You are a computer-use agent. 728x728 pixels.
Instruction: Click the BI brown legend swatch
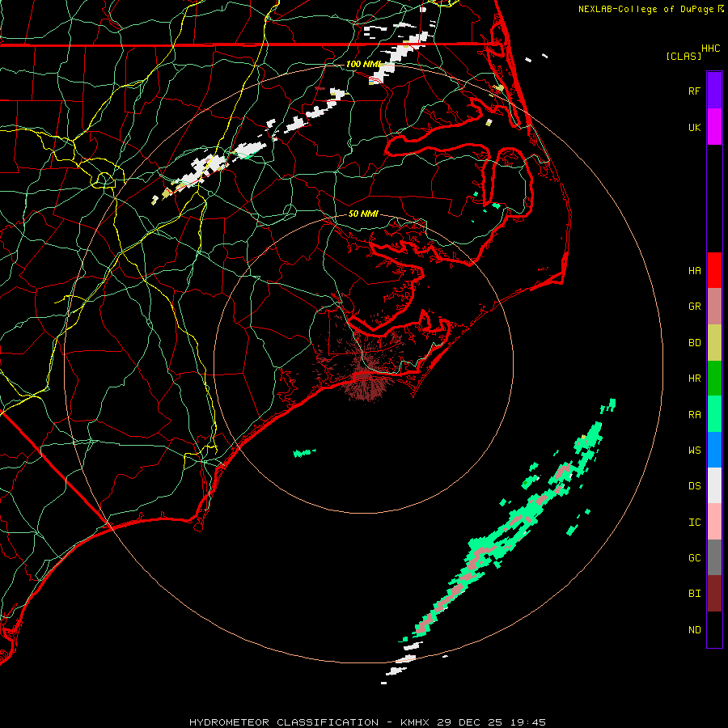(714, 594)
